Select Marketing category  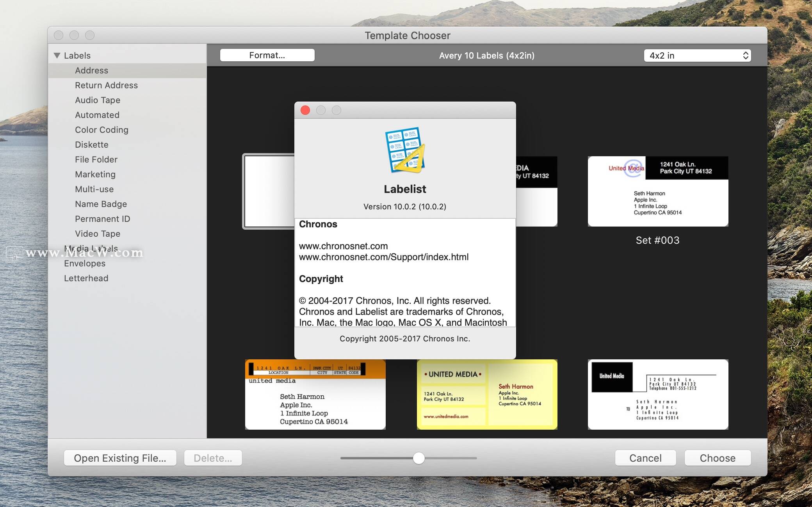(x=95, y=174)
